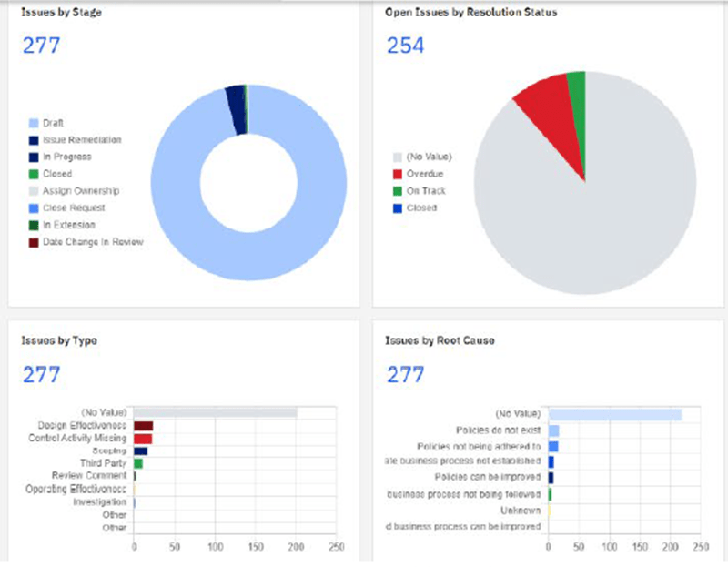Screen dimensions: 728x567
Task: Toggle the Close Request legend entry
Action: click(31, 208)
